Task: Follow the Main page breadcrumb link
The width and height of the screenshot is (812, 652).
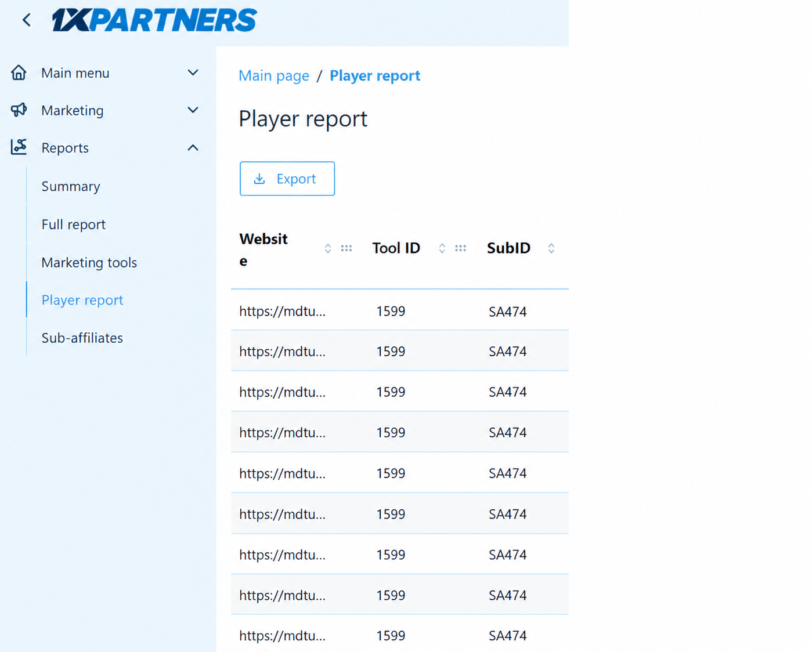Action: (x=274, y=75)
